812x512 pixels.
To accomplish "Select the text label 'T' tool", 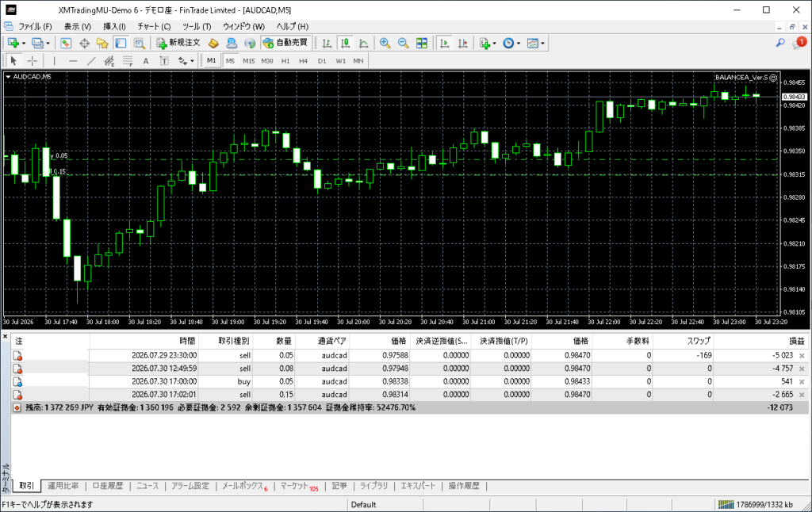I will 164,61.
